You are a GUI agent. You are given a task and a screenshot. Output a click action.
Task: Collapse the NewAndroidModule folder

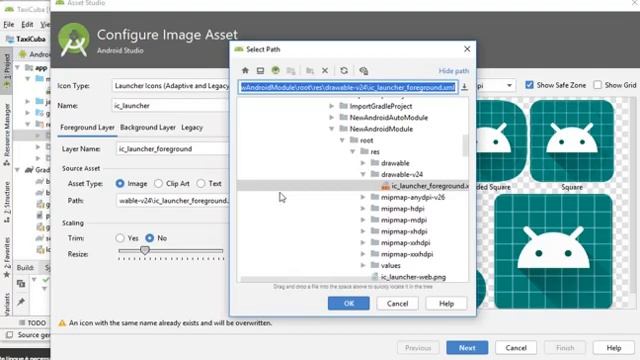coord(331,129)
